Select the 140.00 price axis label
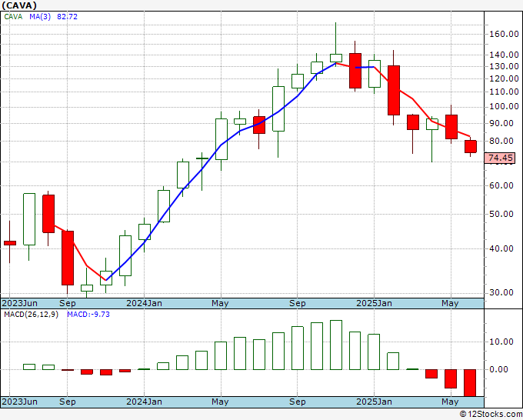Screen dimensions: 523x420 pyautogui.click(x=504, y=55)
